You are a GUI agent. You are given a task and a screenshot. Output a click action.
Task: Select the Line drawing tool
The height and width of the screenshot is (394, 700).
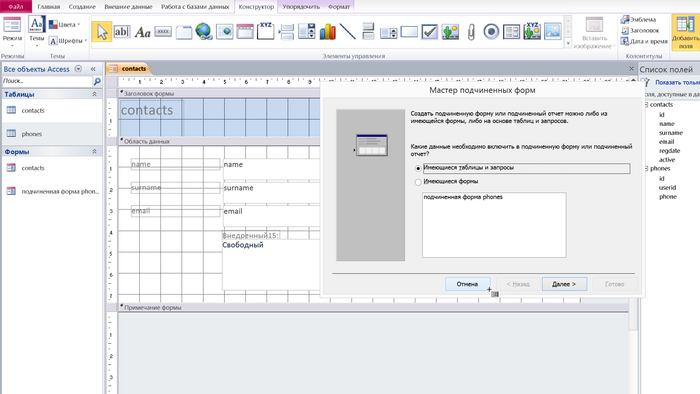(x=348, y=32)
